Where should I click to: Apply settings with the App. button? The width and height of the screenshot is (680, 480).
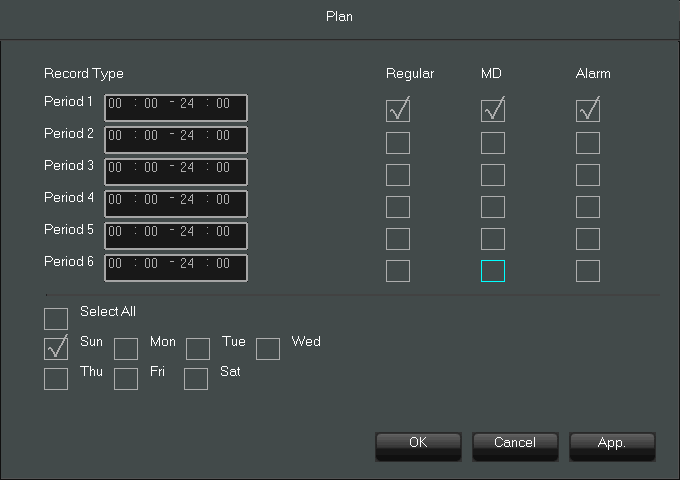pyautogui.click(x=612, y=446)
